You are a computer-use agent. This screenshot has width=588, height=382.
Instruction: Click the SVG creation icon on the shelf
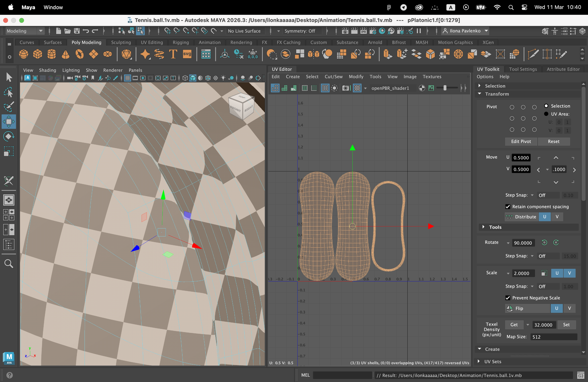187,54
